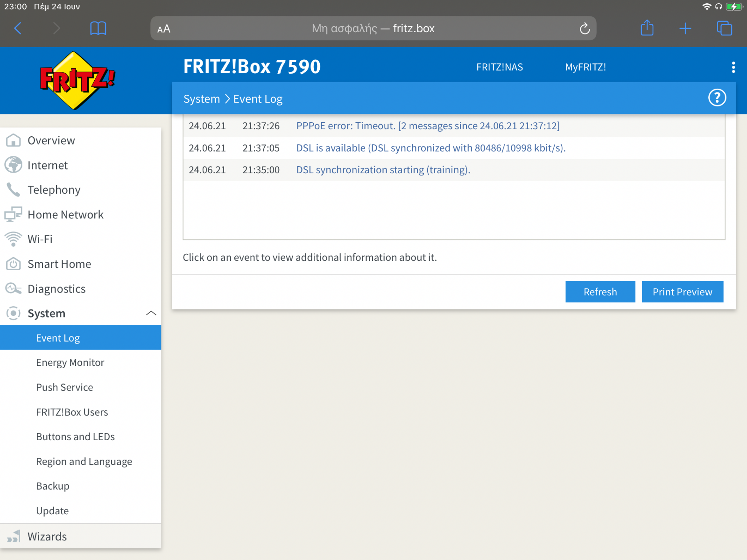747x560 pixels.
Task: Click the Wizards icon
Action: tap(13, 537)
